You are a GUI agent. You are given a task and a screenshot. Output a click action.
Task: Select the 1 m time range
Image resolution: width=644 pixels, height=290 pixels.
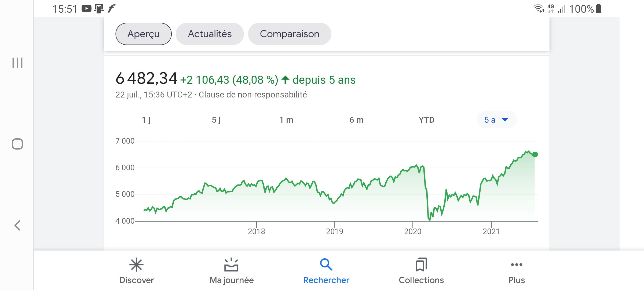click(x=286, y=120)
